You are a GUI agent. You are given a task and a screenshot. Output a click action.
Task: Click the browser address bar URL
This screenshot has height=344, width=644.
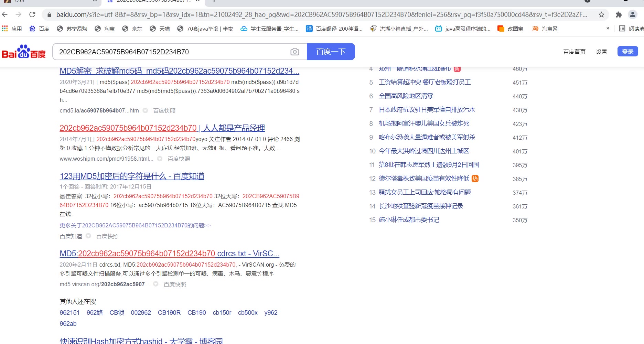click(322, 14)
